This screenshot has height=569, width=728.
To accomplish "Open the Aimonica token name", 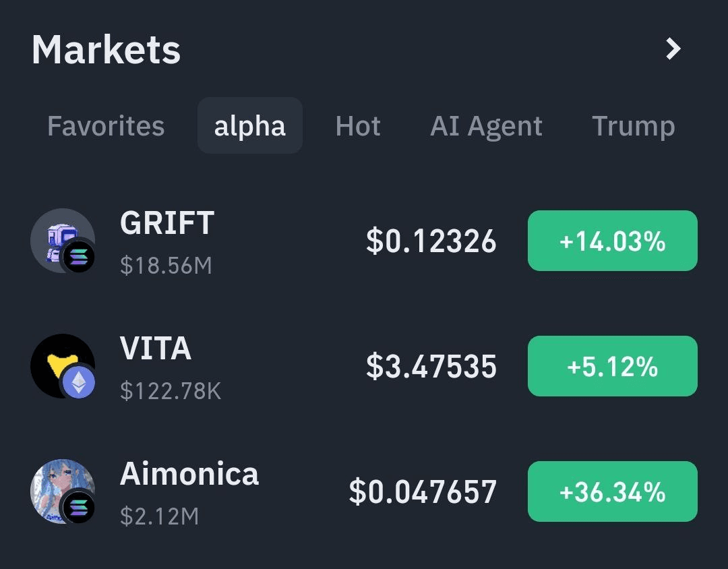I will (x=189, y=474).
